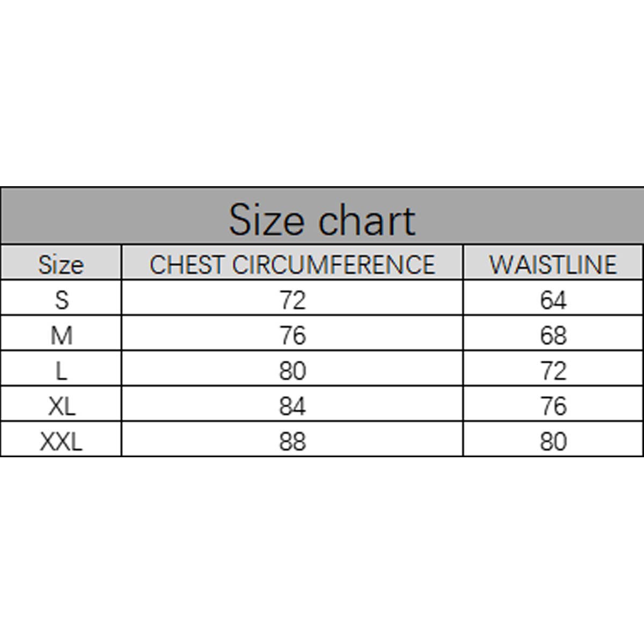
Task: Select chest circumference value 76 for size M
Action: [x=292, y=335]
